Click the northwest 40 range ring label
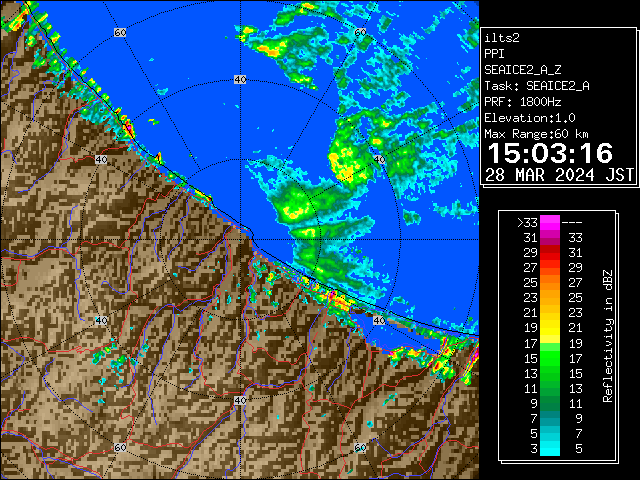The width and height of the screenshot is (640, 480). (x=101, y=160)
